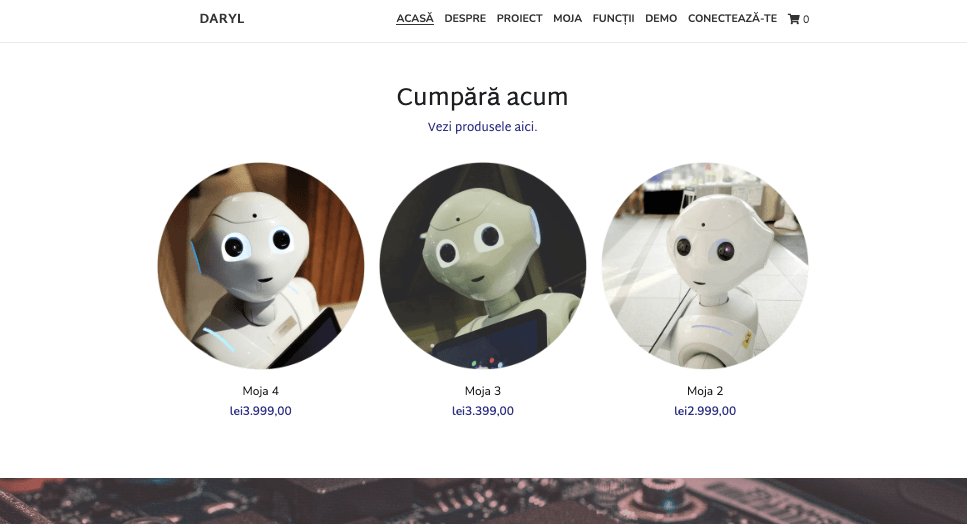Image resolution: width=967 pixels, height=524 pixels.
Task: Click CONECTEAZĂ-TE to log in
Action: [732, 18]
